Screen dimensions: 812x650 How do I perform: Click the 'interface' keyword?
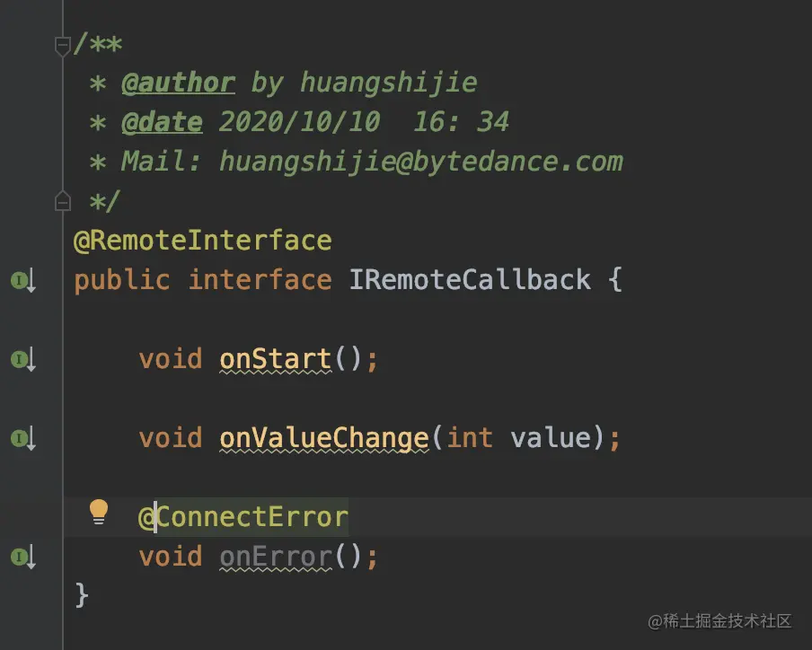coord(260,279)
